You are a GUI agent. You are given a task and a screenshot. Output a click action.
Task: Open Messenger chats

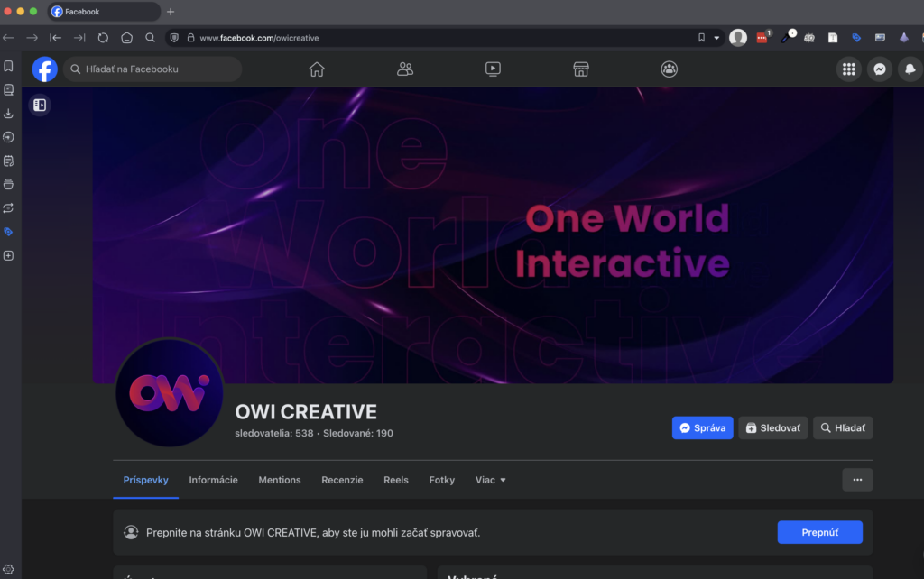coord(880,69)
